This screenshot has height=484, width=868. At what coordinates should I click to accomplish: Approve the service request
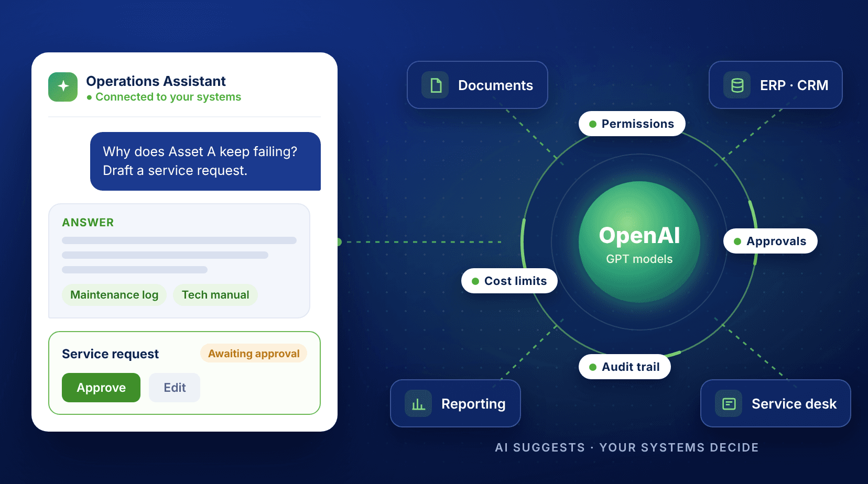point(101,388)
